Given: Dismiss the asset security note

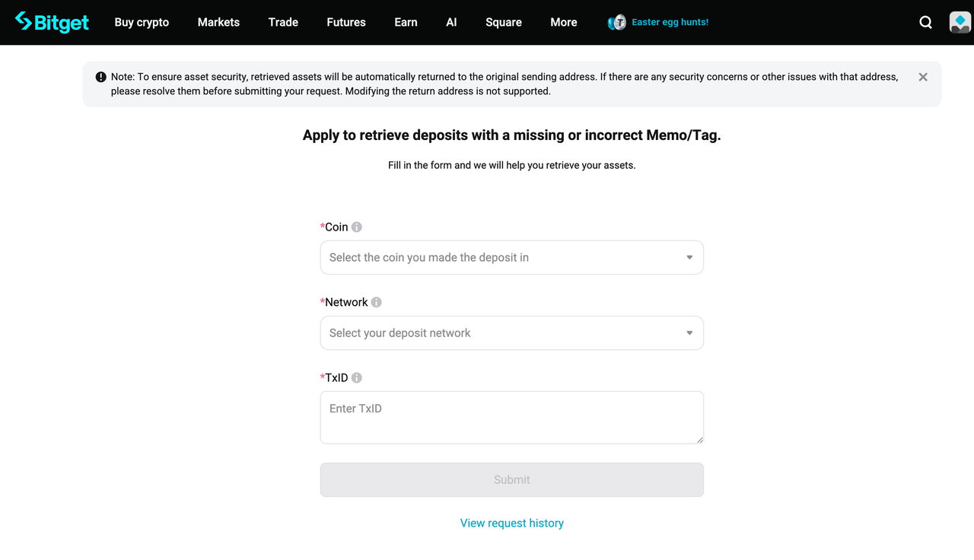Looking at the screenshot, I should pos(922,77).
